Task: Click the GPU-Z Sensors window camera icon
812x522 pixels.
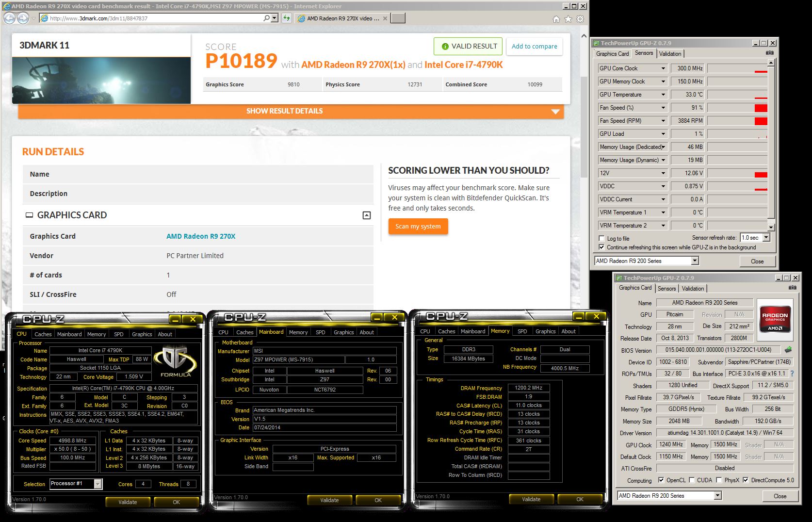Action: [x=770, y=53]
